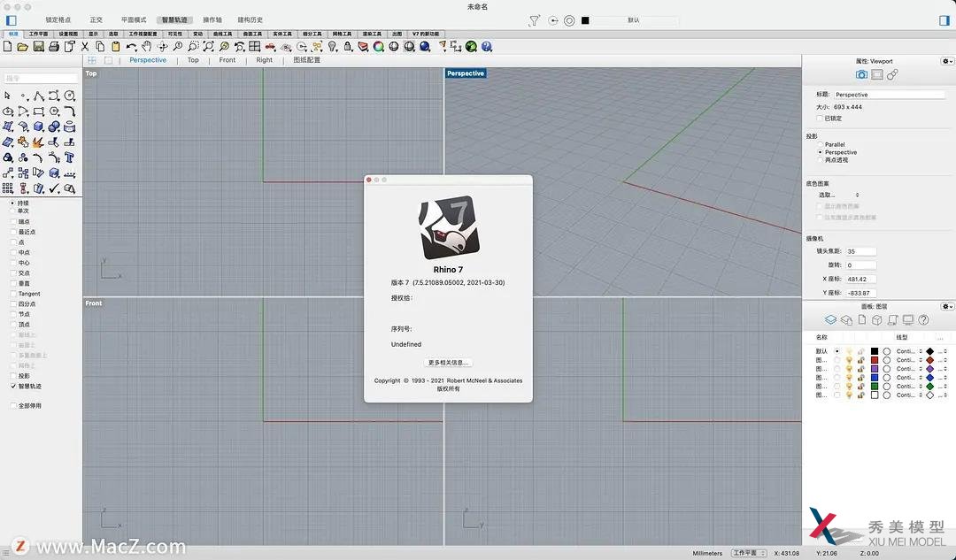This screenshot has width=956, height=560.
Task: Open the 图纸配置 tab
Action: 306,60
